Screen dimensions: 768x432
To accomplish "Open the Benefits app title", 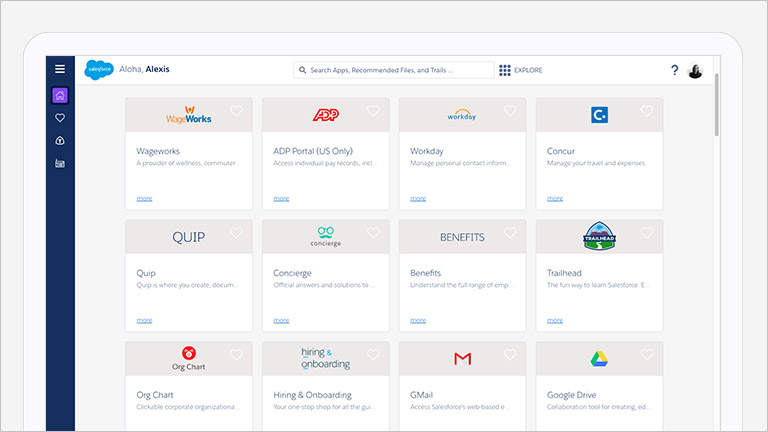I will click(425, 273).
